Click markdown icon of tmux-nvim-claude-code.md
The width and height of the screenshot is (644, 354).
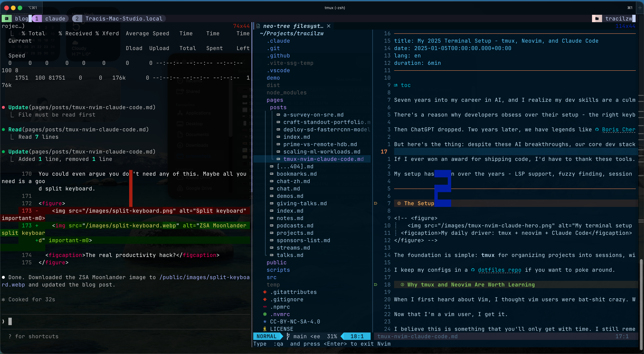(278, 159)
